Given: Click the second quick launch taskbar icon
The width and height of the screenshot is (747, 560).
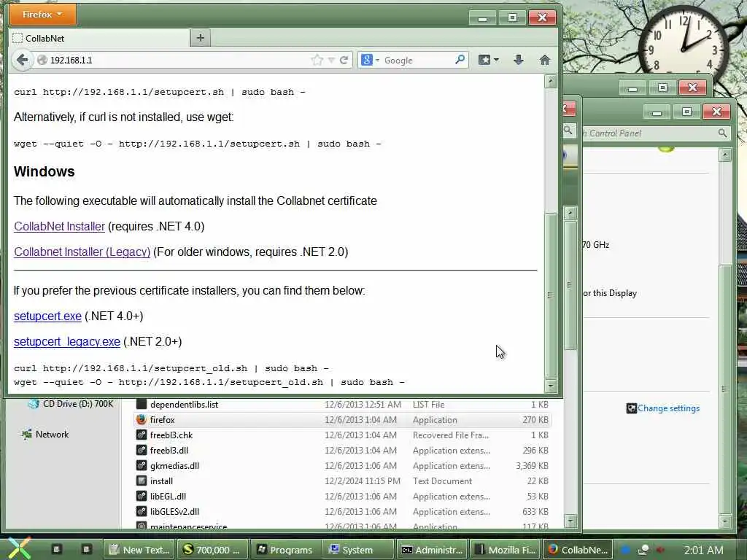Looking at the screenshot, I should 86,549.
